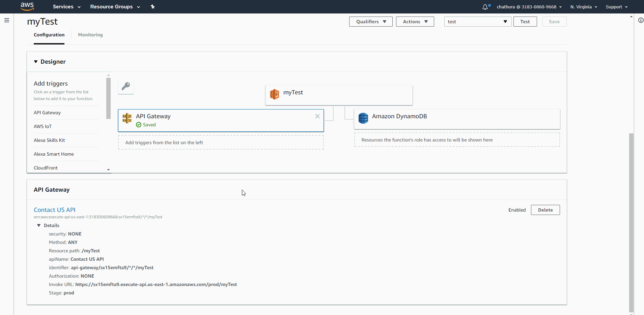Click the ARN text under Contact US API
The image size is (644, 315).
[x=98, y=217]
